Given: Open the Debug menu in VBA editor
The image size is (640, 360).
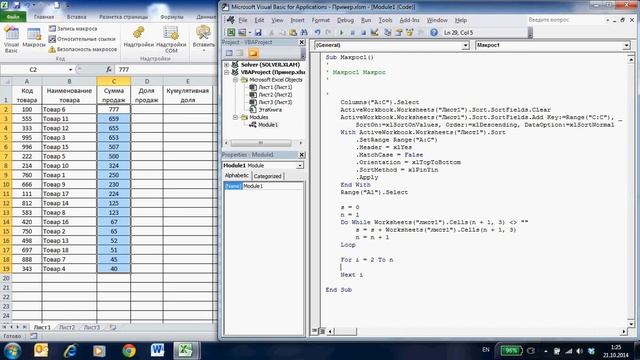Looking at the screenshot, I should [345, 20].
